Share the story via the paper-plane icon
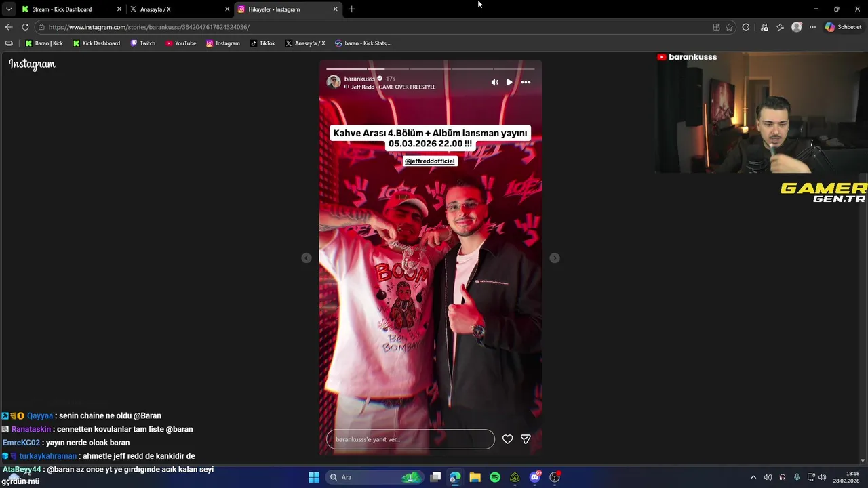 click(x=526, y=439)
